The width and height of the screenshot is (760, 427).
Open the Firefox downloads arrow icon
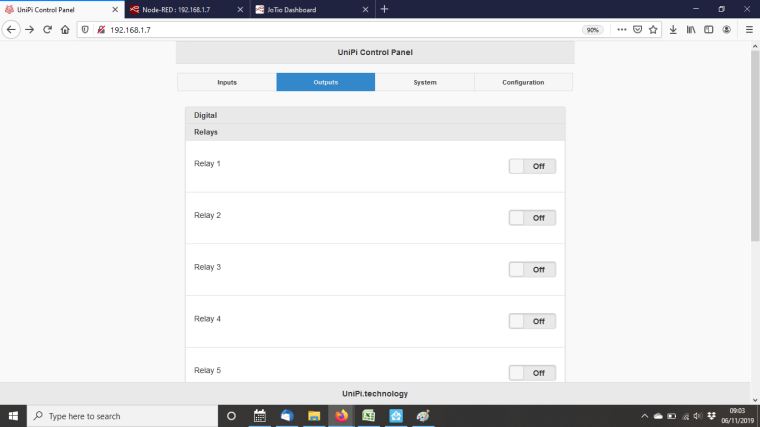tap(674, 30)
